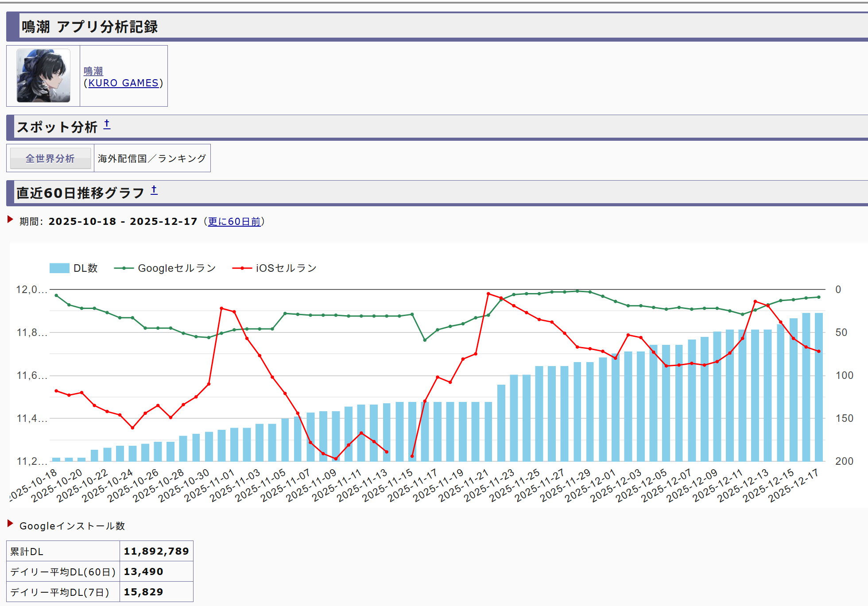Image resolution: width=868 pixels, height=606 pixels.
Task: Click the blue DL数 legend color swatch
Action: click(59, 268)
